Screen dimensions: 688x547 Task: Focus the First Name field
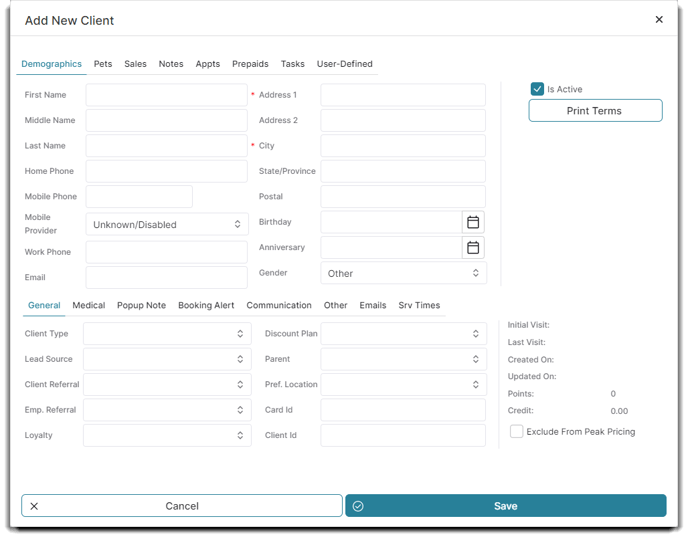[167, 95]
